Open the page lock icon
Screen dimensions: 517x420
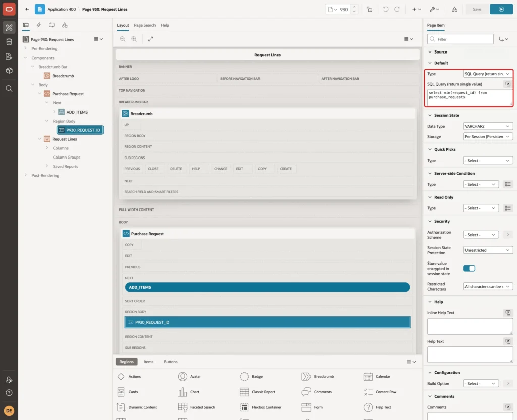coord(369,9)
